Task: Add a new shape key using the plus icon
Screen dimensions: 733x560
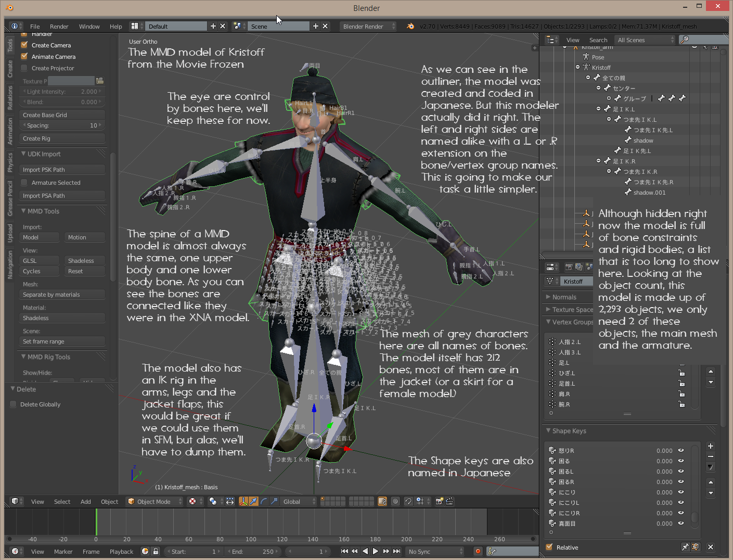Action: tap(711, 446)
